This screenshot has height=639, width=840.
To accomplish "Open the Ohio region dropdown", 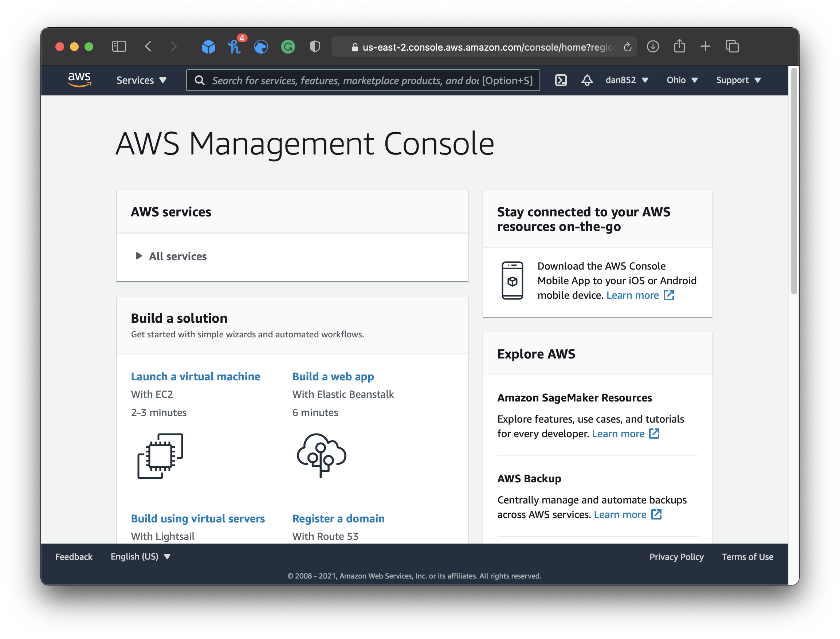I will (682, 80).
